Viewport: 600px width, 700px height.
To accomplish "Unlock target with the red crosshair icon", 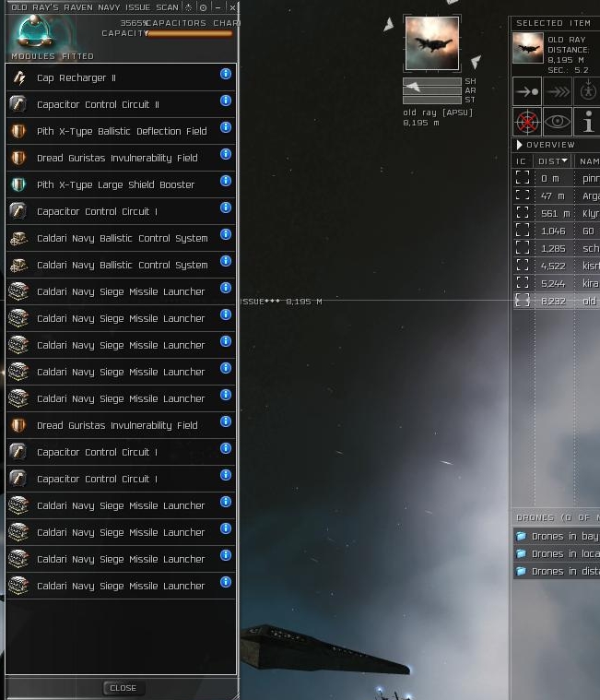I will [x=527, y=122].
